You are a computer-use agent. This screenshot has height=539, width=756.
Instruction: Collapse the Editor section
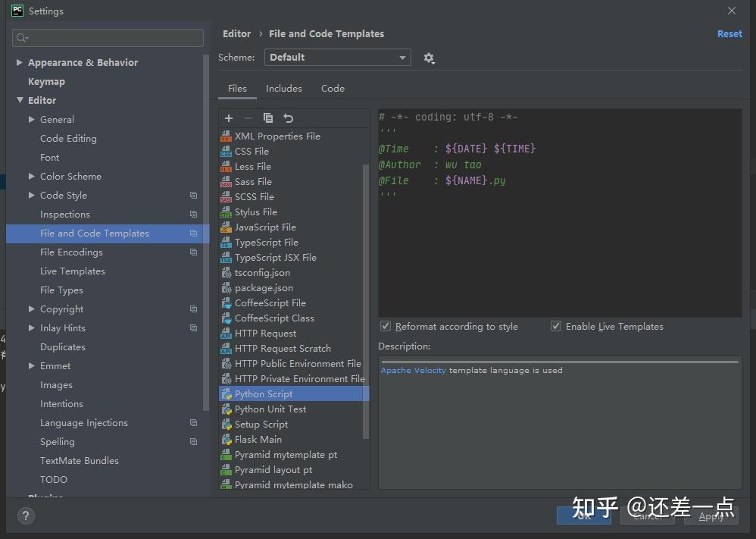pyautogui.click(x=20, y=100)
